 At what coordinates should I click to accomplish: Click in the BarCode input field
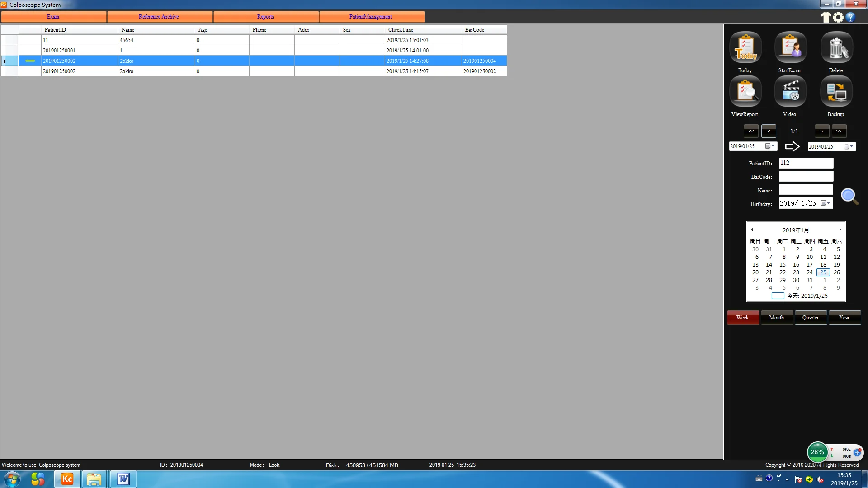806,177
